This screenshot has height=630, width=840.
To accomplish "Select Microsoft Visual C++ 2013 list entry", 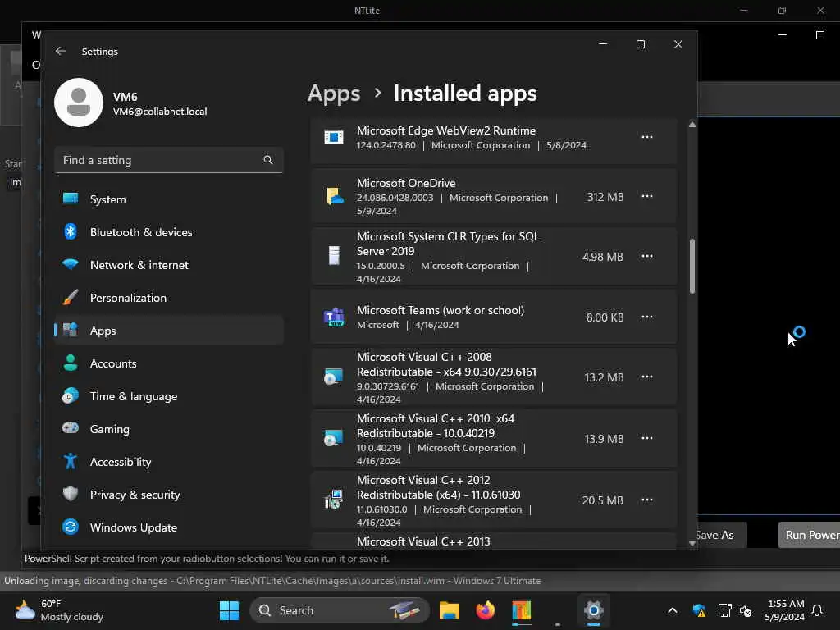I will point(493,541).
